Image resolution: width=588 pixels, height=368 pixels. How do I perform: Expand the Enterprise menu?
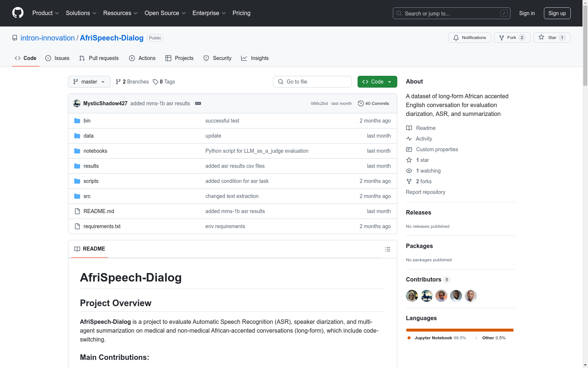209,13
